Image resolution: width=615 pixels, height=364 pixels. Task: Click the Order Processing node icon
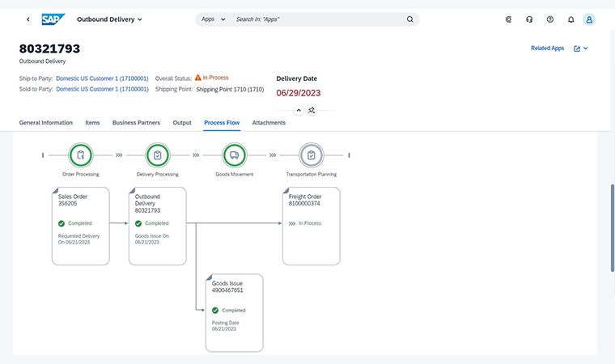[x=81, y=154]
